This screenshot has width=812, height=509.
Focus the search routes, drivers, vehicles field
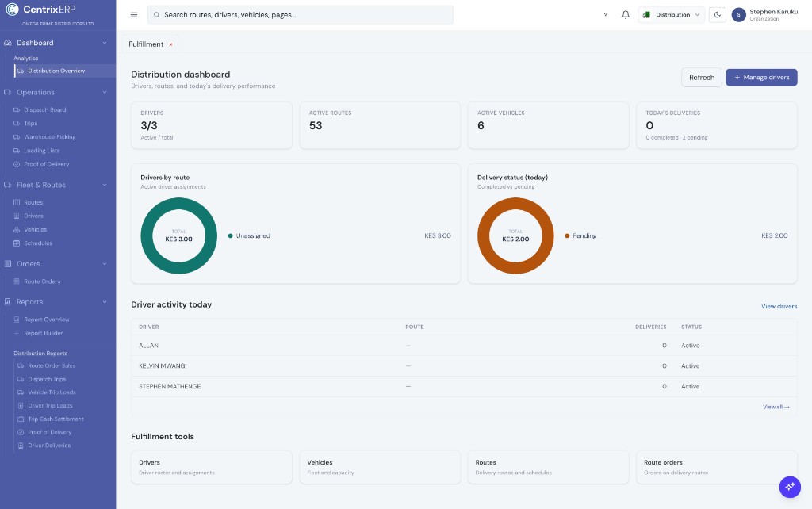pos(301,15)
